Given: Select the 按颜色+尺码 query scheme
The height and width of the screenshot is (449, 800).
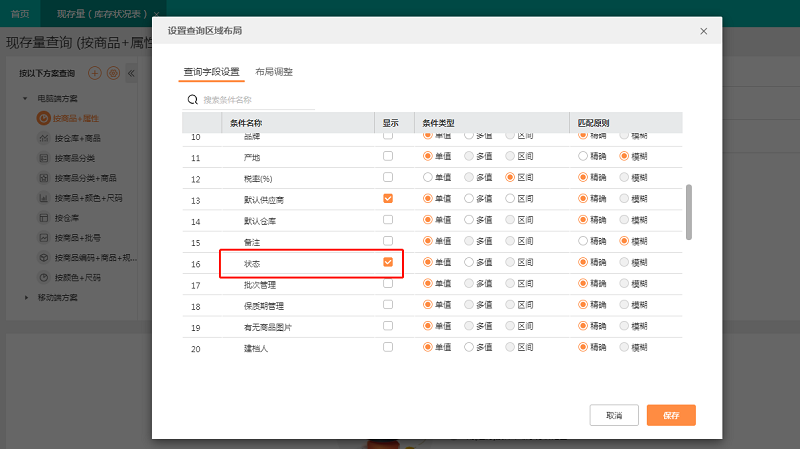Looking at the screenshot, I should (78, 278).
